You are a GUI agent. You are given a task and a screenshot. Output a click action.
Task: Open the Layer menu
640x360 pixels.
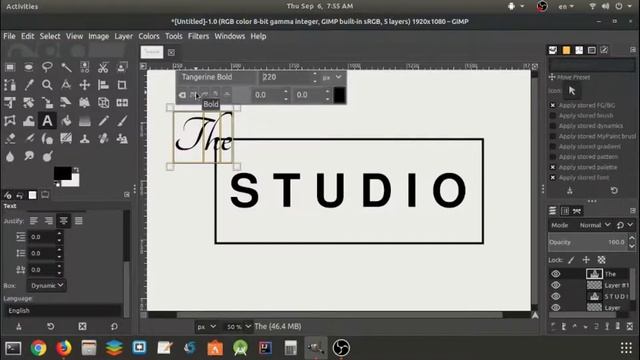123,36
